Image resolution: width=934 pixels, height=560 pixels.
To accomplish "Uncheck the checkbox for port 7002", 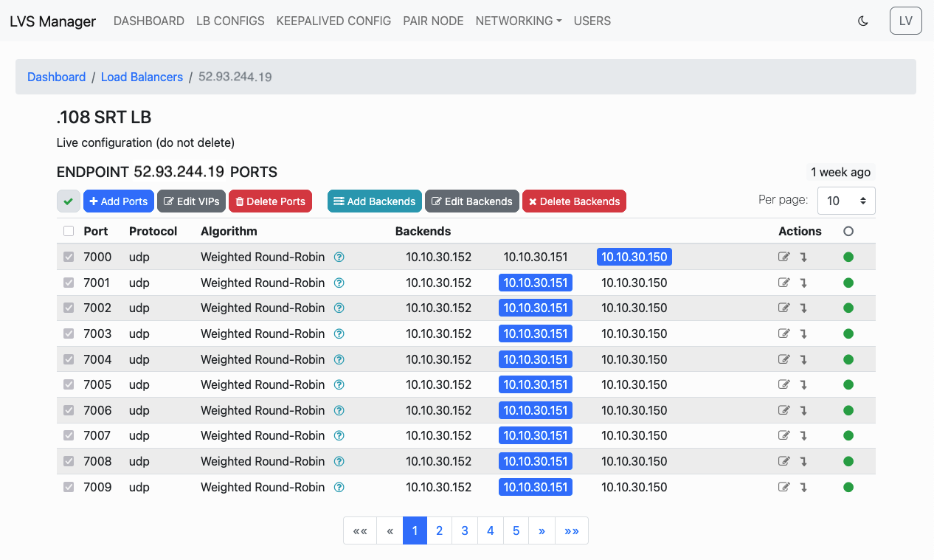I will coord(69,308).
